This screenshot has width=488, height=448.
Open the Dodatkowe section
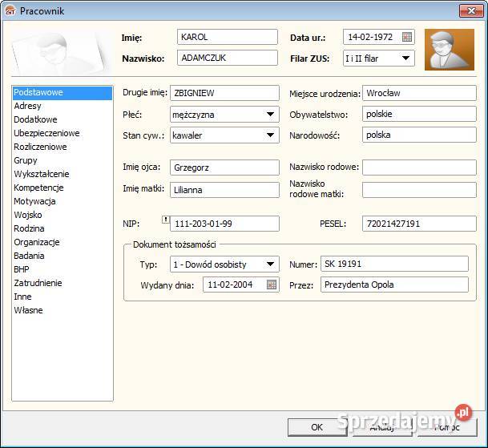(63, 119)
